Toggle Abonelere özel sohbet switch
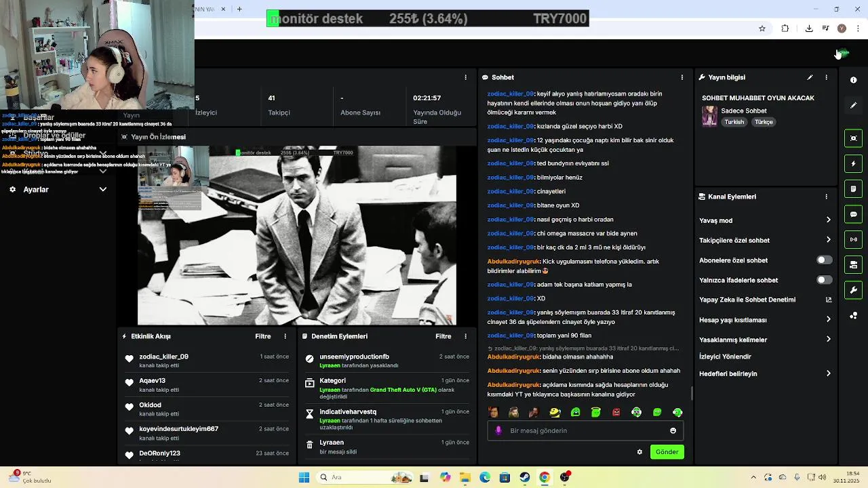868x488 pixels. [x=824, y=260]
